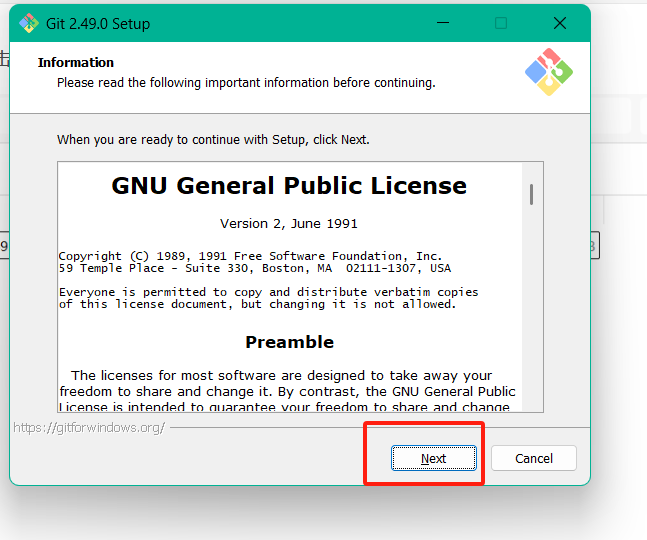The height and width of the screenshot is (540, 647).
Task: Click the Information header title
Action: 76,62
